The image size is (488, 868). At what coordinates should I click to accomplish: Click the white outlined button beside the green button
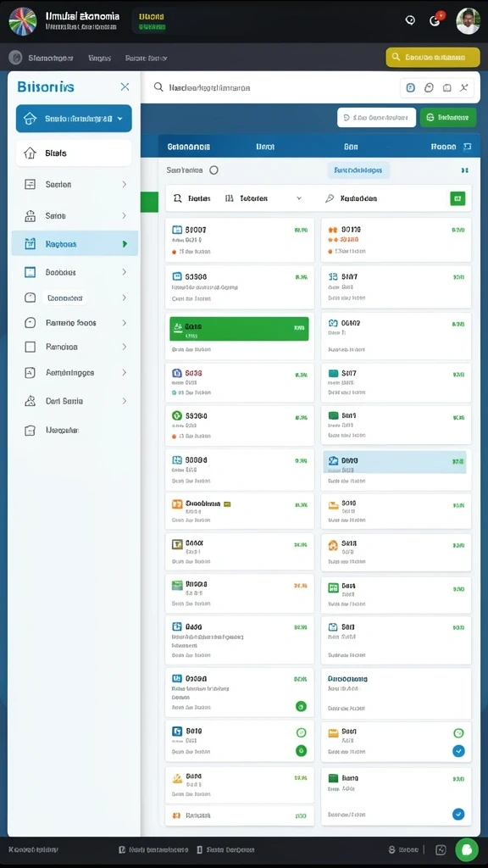376,117
